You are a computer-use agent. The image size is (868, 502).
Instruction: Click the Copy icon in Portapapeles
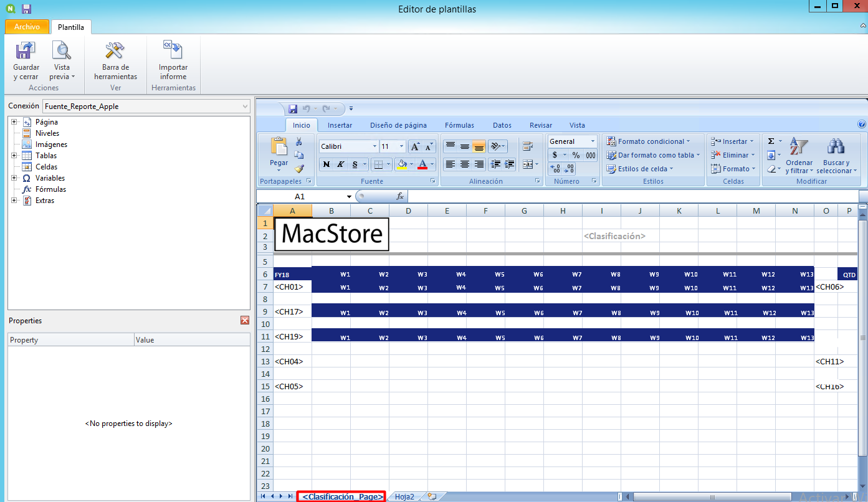(x=299, y=155)
